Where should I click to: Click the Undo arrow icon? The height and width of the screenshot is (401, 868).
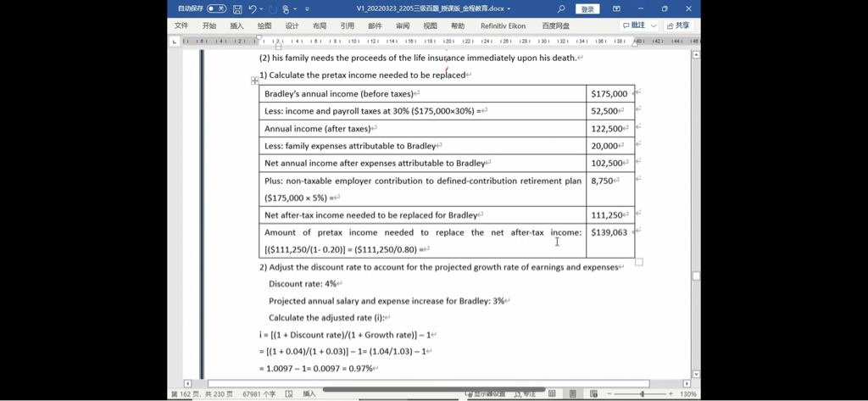point(253,8)
